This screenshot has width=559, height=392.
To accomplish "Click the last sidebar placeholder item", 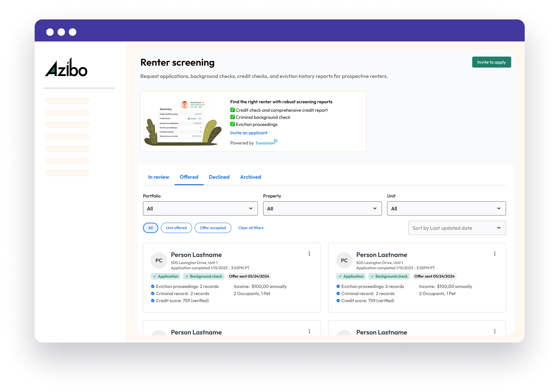I will click(x=67, y=173).
